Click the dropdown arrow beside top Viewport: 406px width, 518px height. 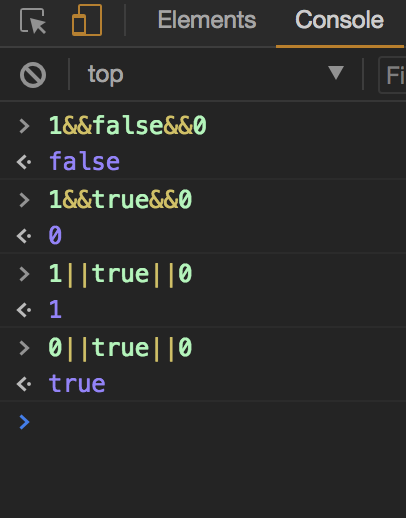click(x=336, y=73)
